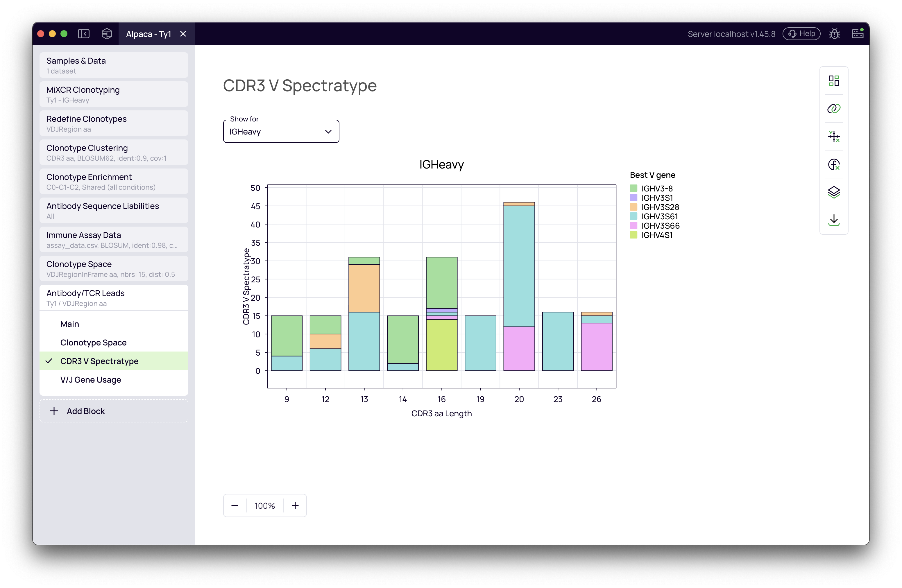The image size is (902, 588).
Task: Open the server status icon top right
Action: (857, 34)
